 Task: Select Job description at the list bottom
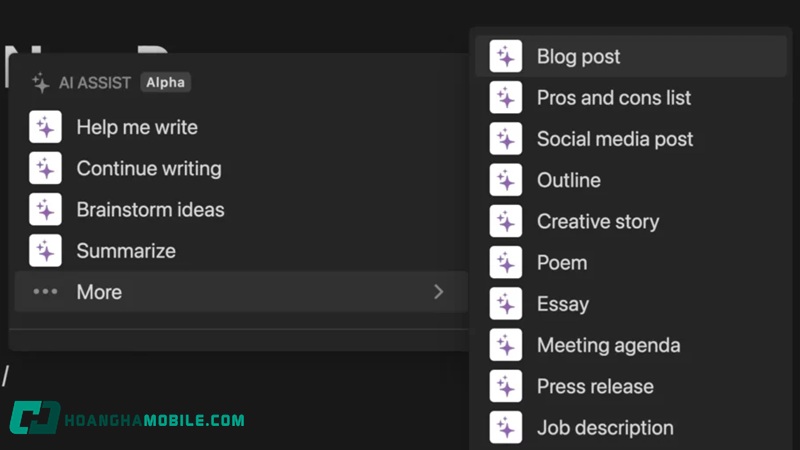tap(604, 428)
